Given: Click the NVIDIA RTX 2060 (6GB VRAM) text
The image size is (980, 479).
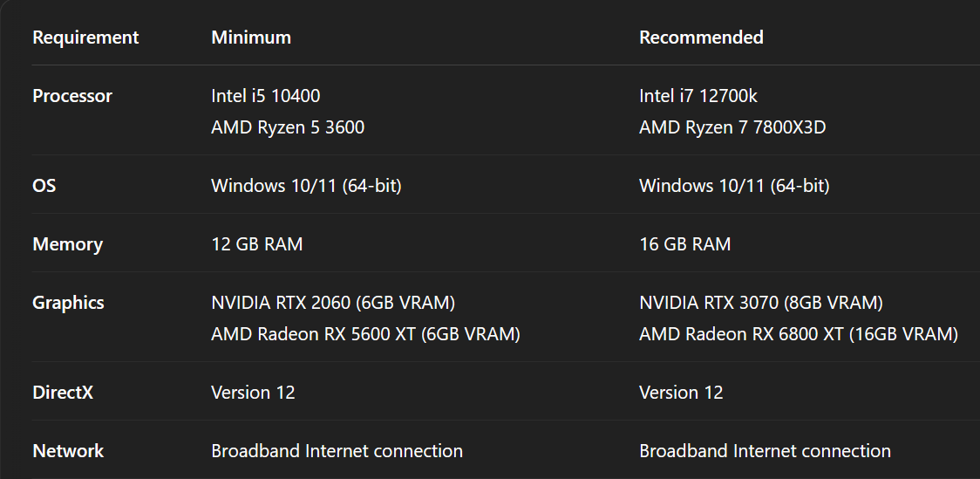Looking at the screenshot, I should click(x=333, y=303).
